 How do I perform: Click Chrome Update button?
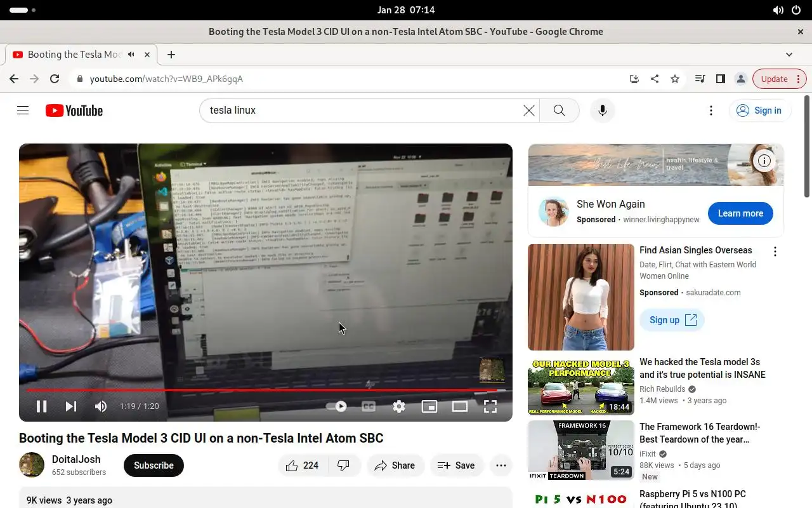pyautogui.click(x=780, y=79)
